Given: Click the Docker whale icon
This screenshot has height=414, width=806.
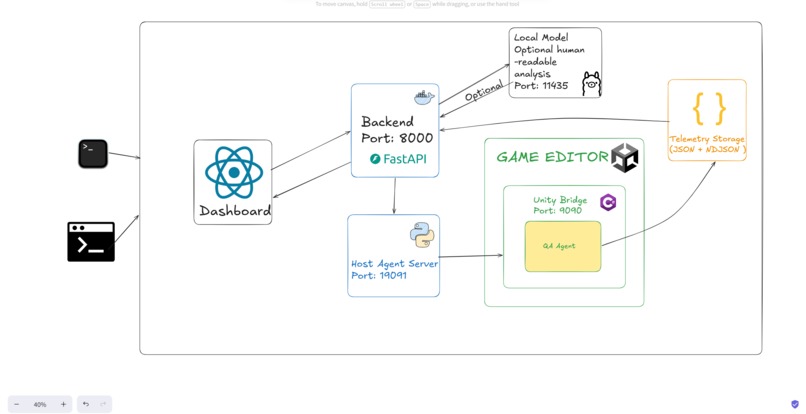Looking at the screenshot, I should click(x=424, y=97).
